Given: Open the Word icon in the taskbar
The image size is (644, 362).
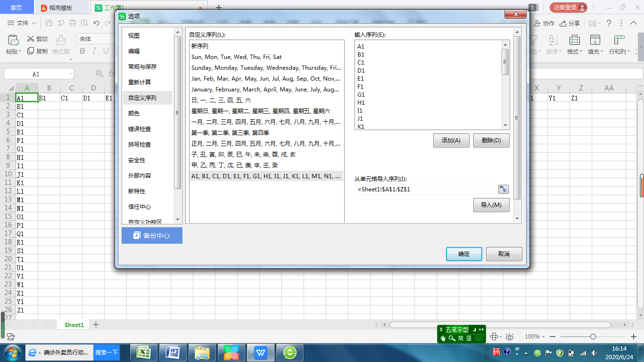Looking at the screenshot, I should click(x=173, y=352).
